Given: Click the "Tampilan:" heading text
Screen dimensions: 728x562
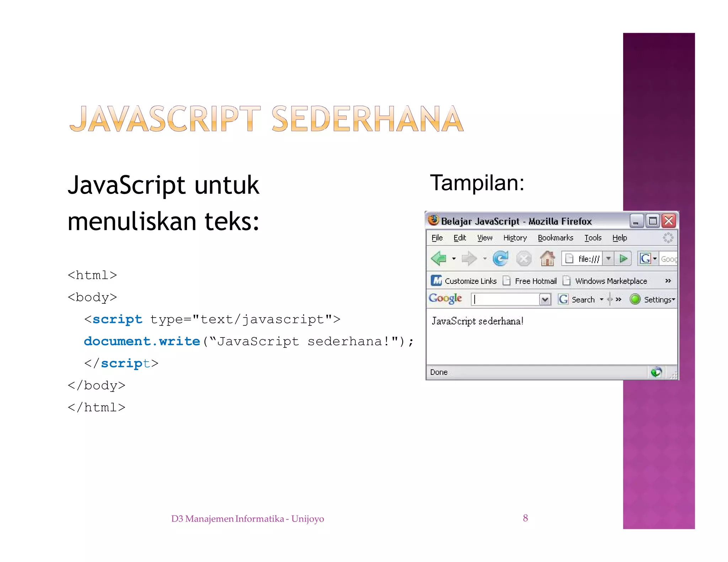Looking at the screenshot, I should click(x=477, y=183).
